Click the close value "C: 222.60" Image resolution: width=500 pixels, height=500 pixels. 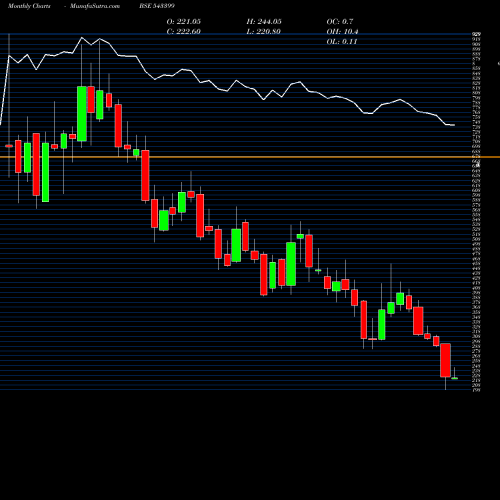184,32
